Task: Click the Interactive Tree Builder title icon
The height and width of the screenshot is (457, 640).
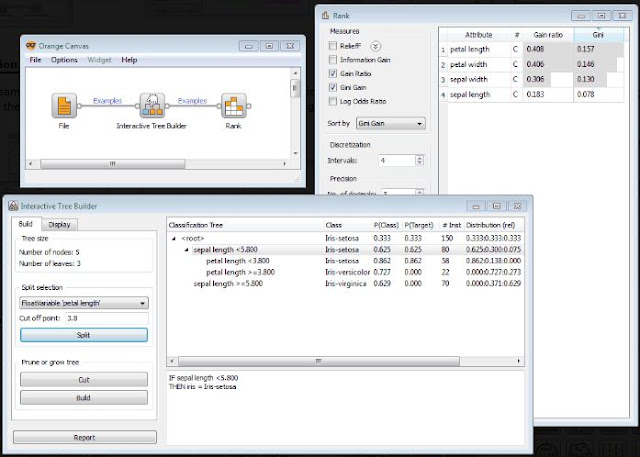Action: [x=13, y=206]
